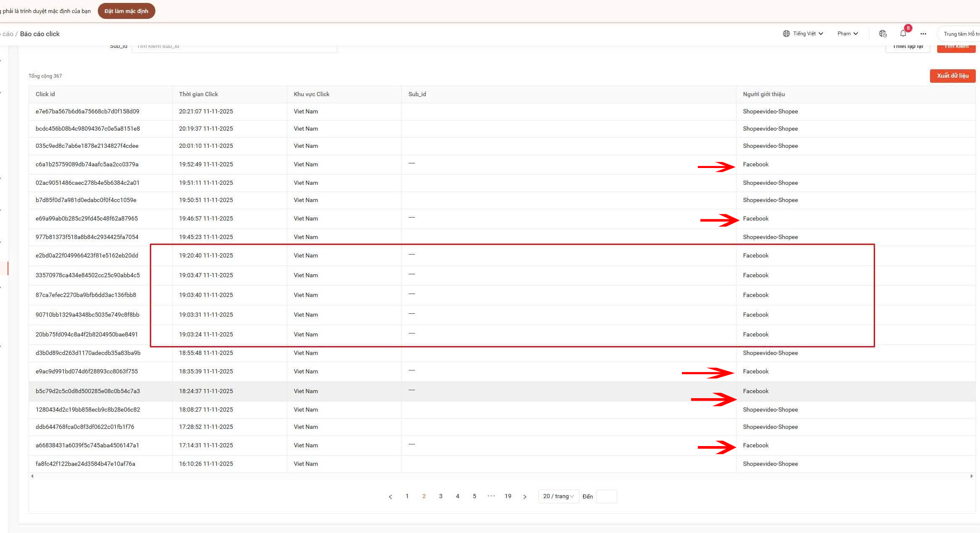Go to next page arrow
980x533 pixels.
(x=524, y=496)
